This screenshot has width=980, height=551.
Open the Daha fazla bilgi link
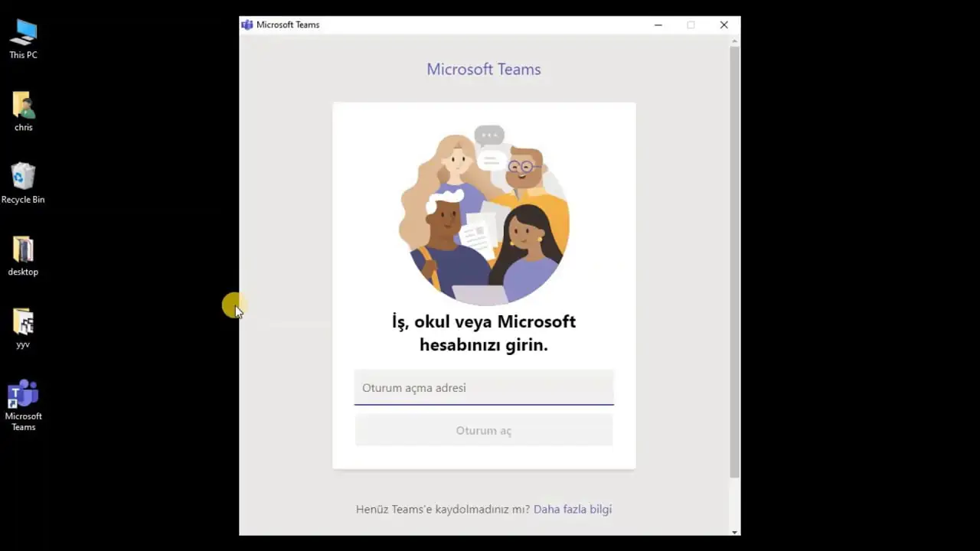click(x=573, y=509)
